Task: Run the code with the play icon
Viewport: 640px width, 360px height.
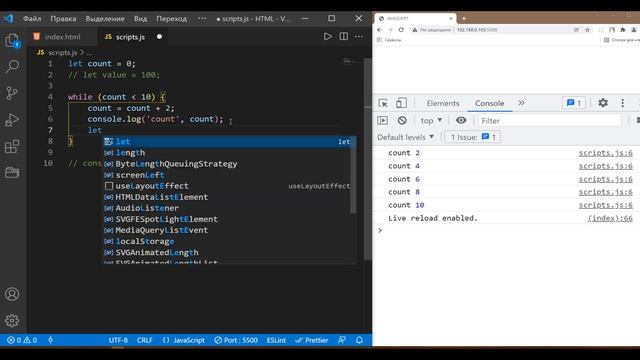Action: point(327,36)
